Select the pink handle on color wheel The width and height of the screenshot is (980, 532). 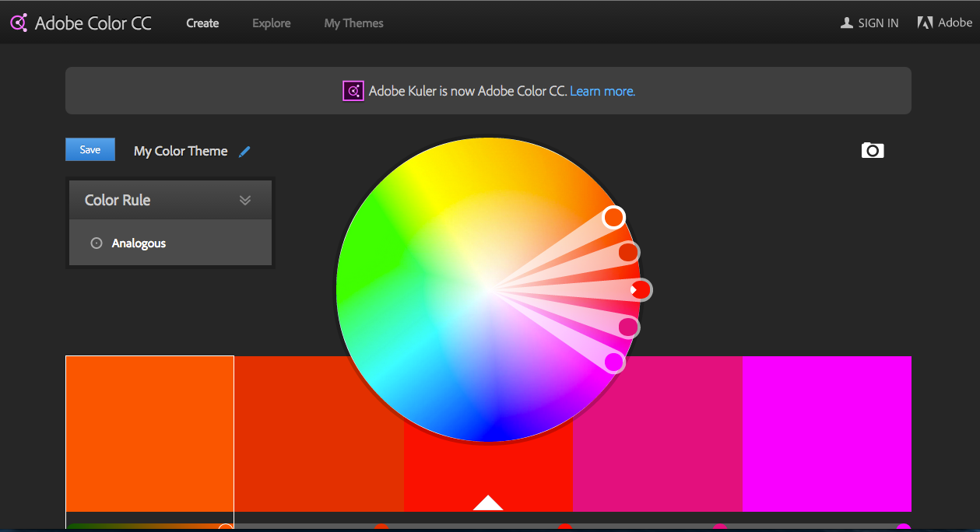click(x=628, y=327)
